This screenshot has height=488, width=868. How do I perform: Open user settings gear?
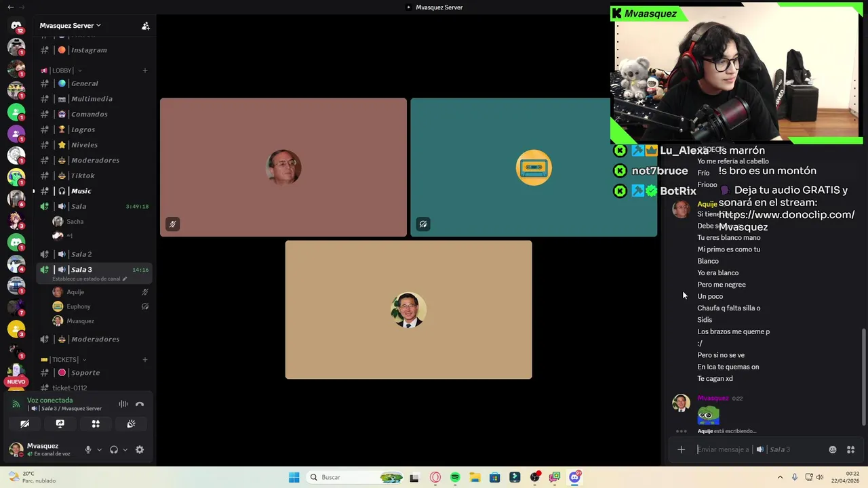(140, 449)
